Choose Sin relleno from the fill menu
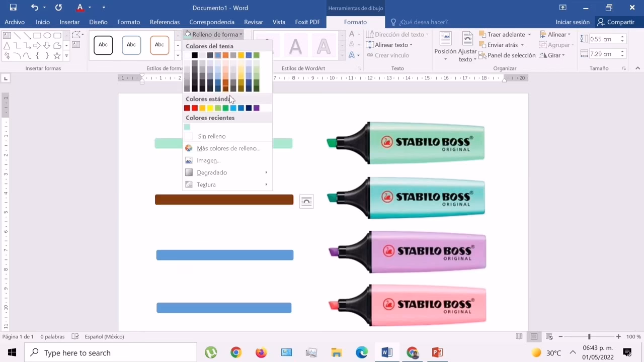The image size is (644, 362). 211,136
